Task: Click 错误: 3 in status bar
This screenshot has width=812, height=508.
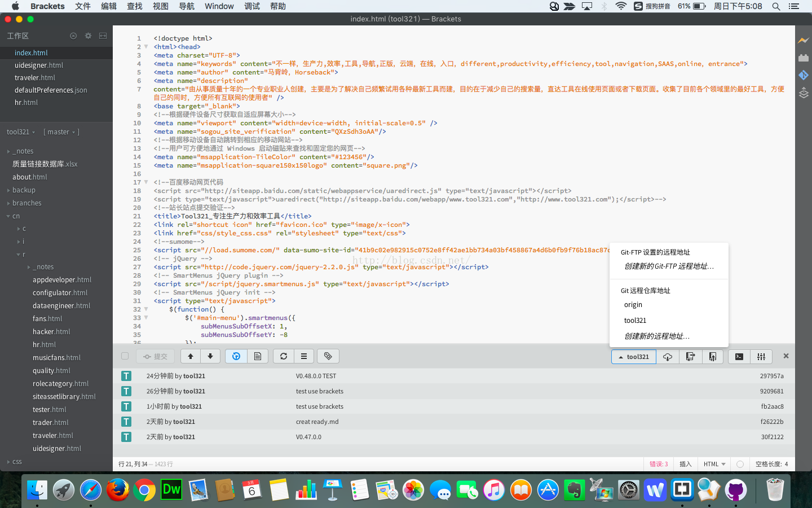Action: coord(659,464)
